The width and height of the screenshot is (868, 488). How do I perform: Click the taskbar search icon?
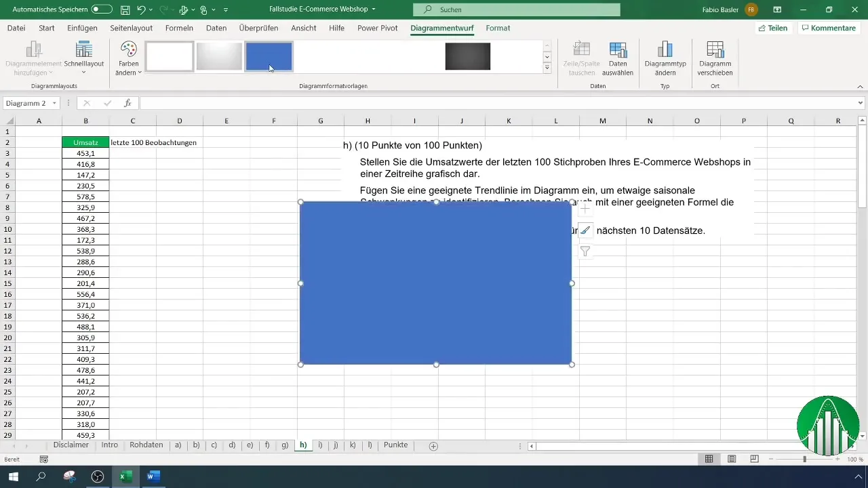41,476
